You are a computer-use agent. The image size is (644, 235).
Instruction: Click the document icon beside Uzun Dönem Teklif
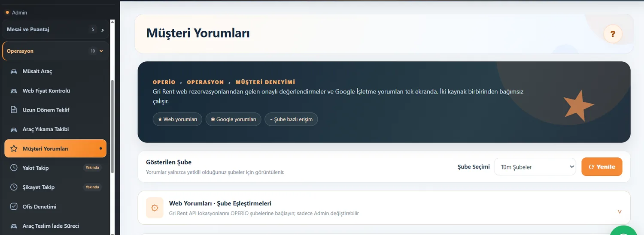point(14,110)
